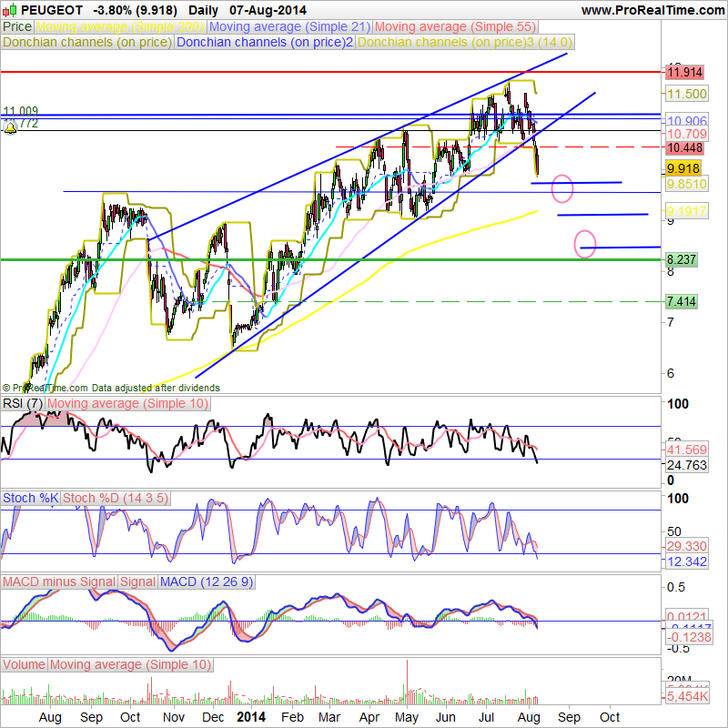Viewport: 728px width, 728px height.
Task: Click the 9.8510 price label
Action: click(687, 184)
